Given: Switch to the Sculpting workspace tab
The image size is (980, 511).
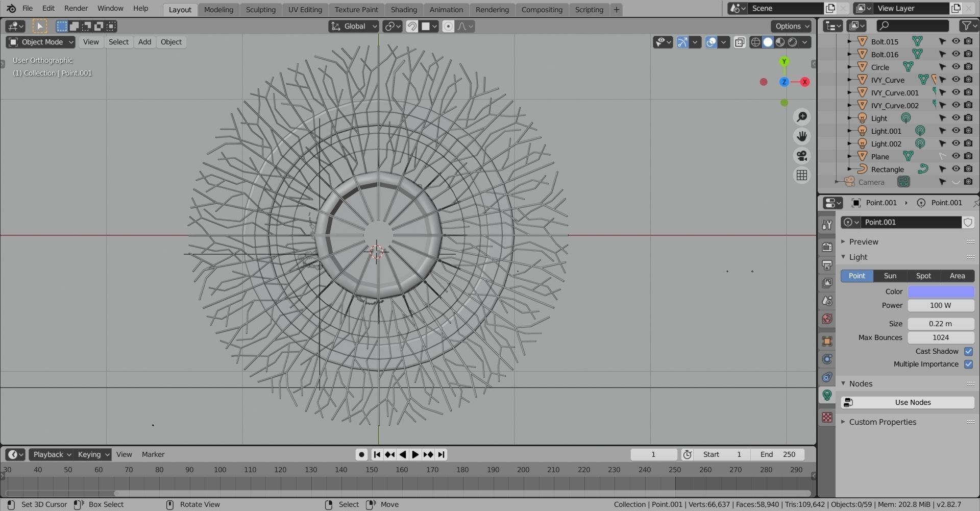Looking at the screenshot, I should (260, 10).
